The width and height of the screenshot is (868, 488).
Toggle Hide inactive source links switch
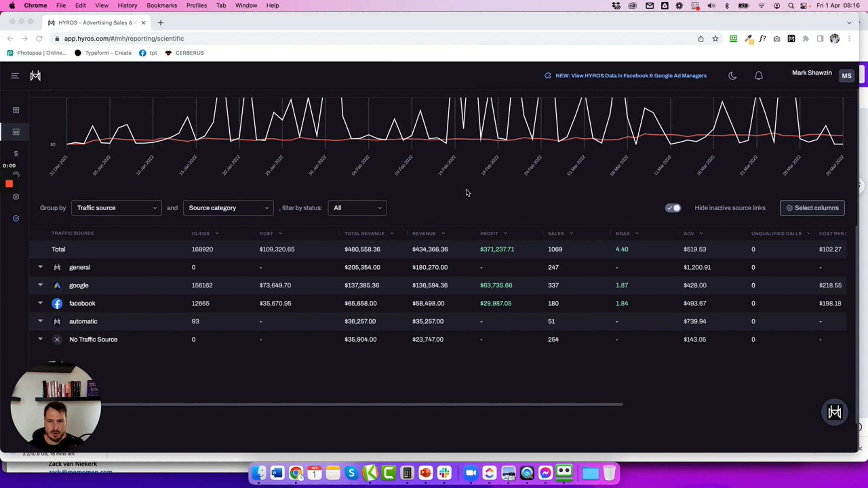pyautogui.click(x=673, y=208)
